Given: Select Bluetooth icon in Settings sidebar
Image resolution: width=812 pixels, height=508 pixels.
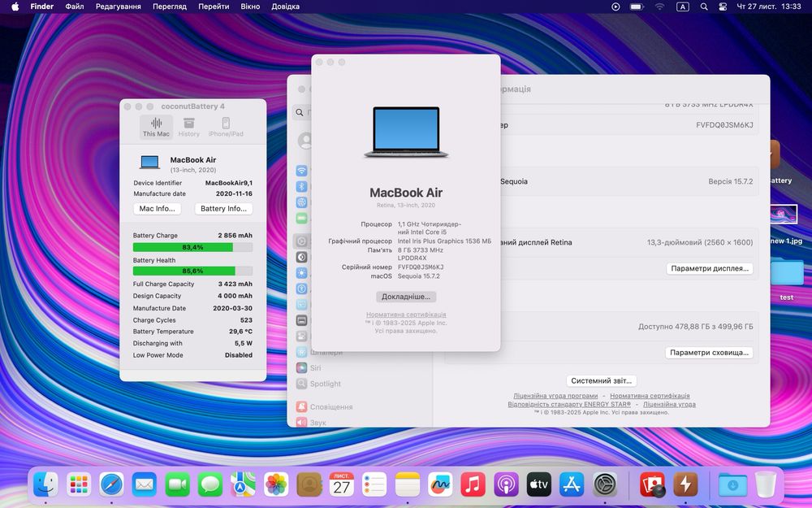Looking at the screenshot, I should pos(302,187).
